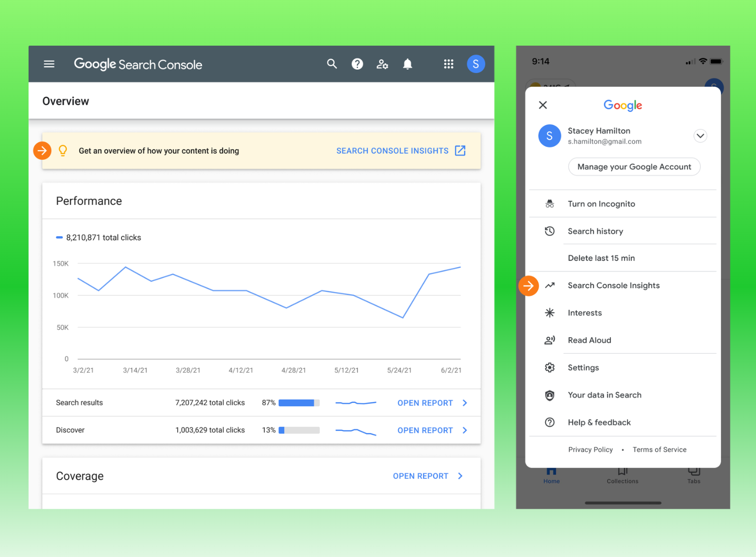The height and width of the screenshot is (557, 756).
Task: Click the Overview page title
Action: pyautogui.click(x=66, y=101)
